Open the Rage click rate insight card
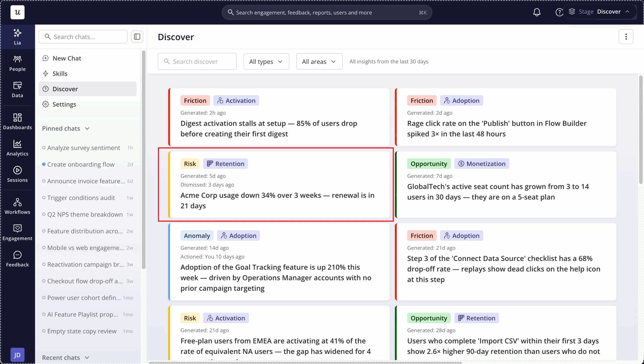644x364 pixels. click(x=506, y=117)
